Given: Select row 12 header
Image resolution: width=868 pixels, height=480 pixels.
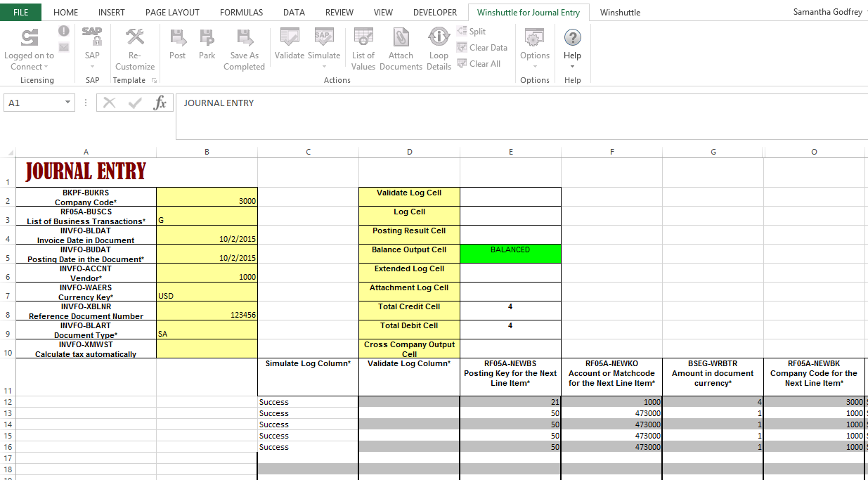Looking at the screenshot, I should tap(8, 402).
